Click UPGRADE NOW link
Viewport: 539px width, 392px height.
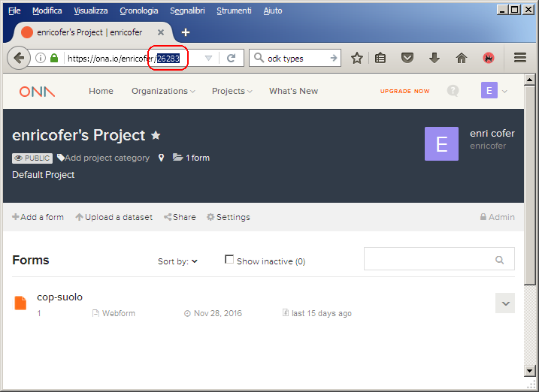[x=405, y=92]
